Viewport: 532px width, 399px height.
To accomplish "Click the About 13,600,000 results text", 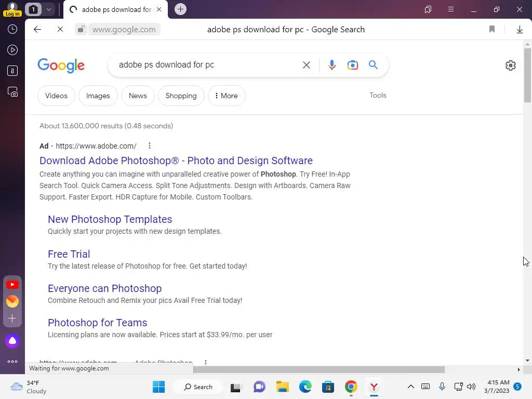I will click(x=106, y=126).
